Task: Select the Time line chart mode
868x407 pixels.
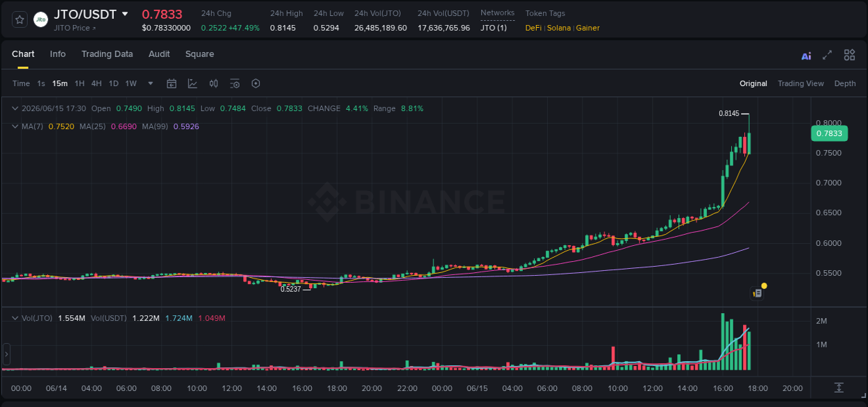Action: [x=21, y=83]
